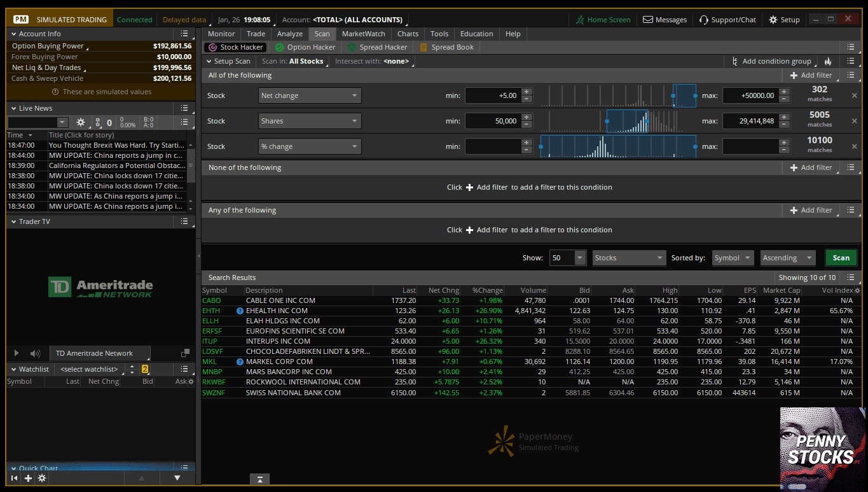
Task: Open the Stocks type dropdown
Action: [x=629, y=258]
